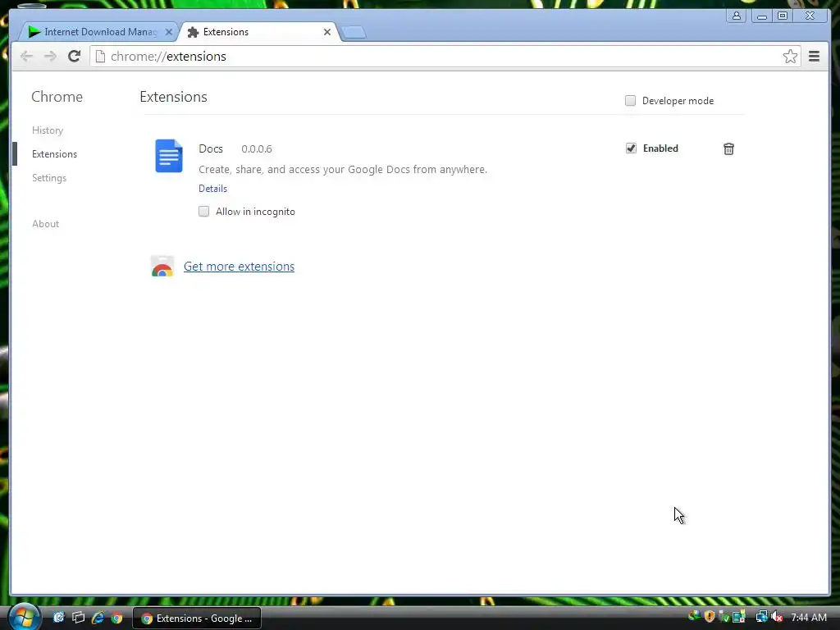The height and width of the screenshot is (630, 840).
Task: Toggle the Developer mode checkbox
Action: pos(631,101)
